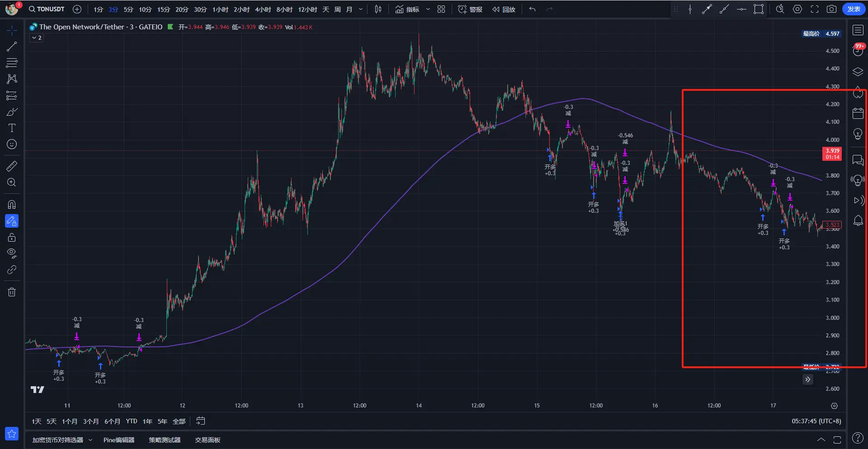Open chart settings from top toolbar

(797, 9)
